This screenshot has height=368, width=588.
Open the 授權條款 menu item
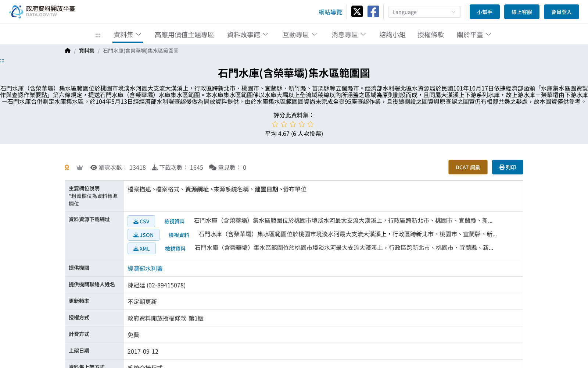pyautogui.click(x=431, y=35)
